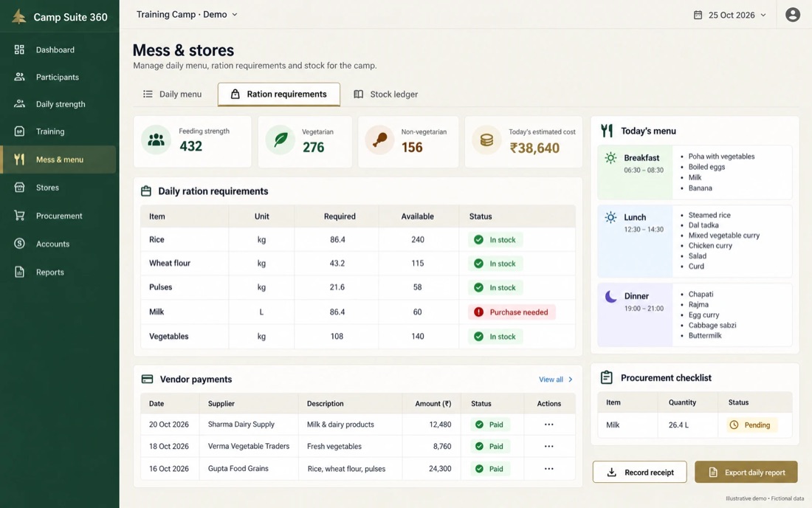The image size is (812, 508).
Task: Click the Dinner moon icon
Action: [611, 296]
